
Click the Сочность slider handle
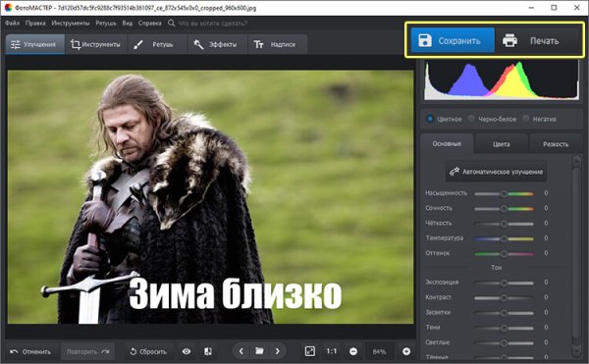pyautogui.click(x=504, y=209)
